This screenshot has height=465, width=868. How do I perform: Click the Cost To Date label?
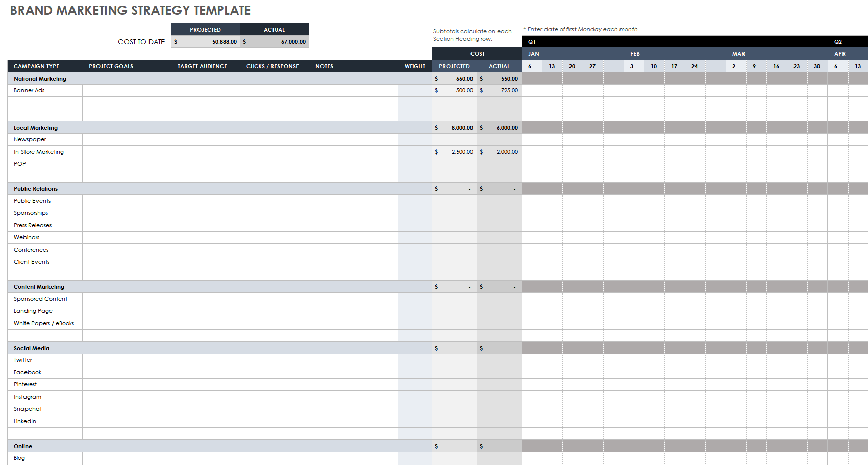[x=141, y=42]
